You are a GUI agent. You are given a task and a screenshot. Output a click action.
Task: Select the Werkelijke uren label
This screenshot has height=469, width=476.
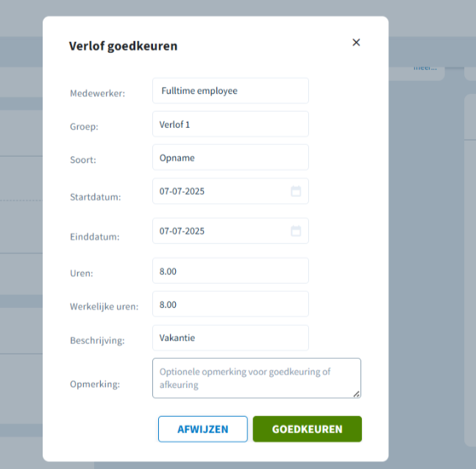tap(104, 307)
